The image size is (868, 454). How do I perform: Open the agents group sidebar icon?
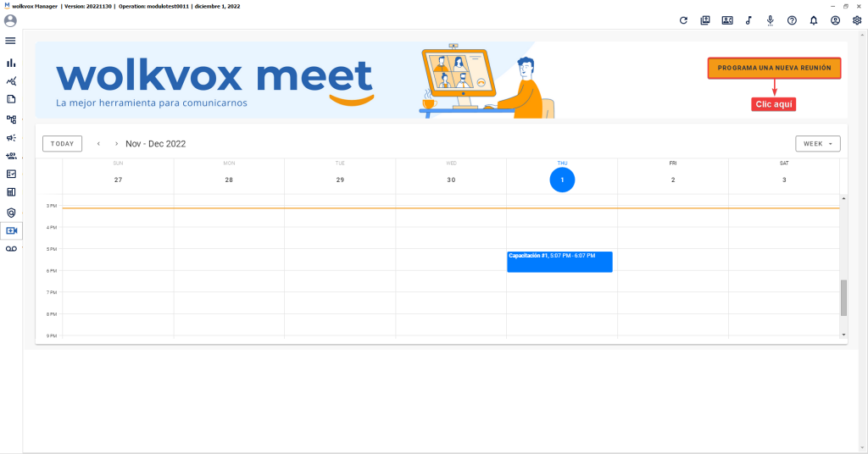[11, 156]
